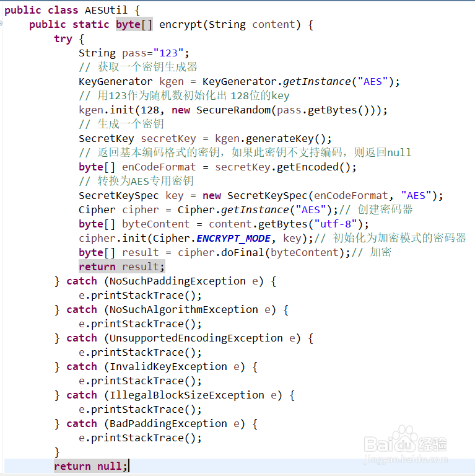This screenshot has width=475, height=476.
Task: Click the comment 生成一个密钥
Action: pos(121,124)
